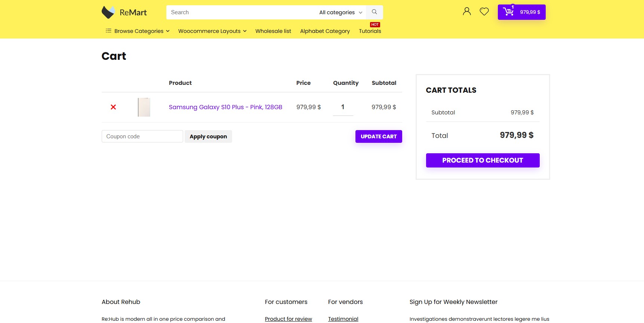Click the quantity input field
This screenshot has width=644, height=323.
tap(343, 107)
